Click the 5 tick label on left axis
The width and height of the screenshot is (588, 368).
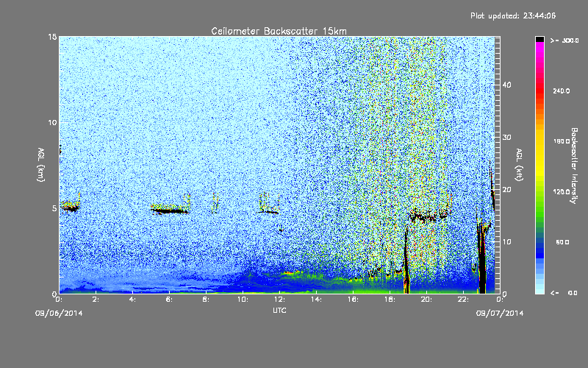click(x=54, y=208)
